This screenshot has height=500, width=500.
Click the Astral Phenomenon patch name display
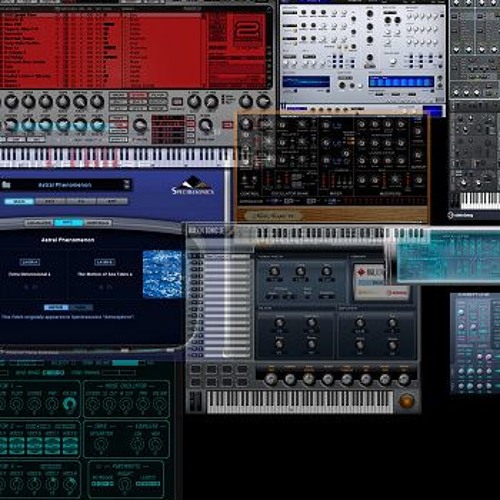tap(65, 185)
